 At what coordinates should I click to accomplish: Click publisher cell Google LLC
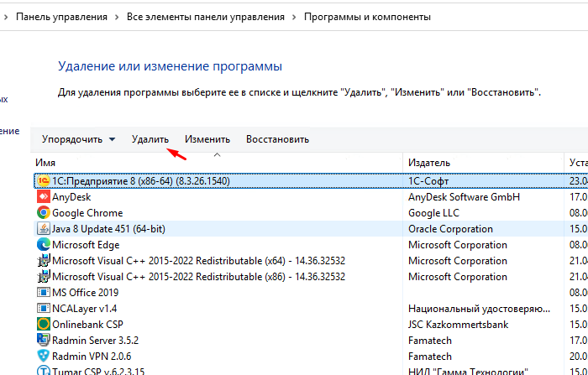point(433,213)
